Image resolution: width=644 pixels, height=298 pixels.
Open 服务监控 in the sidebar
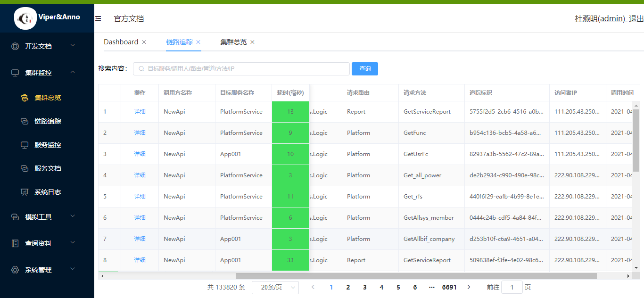tap(47, 145)
